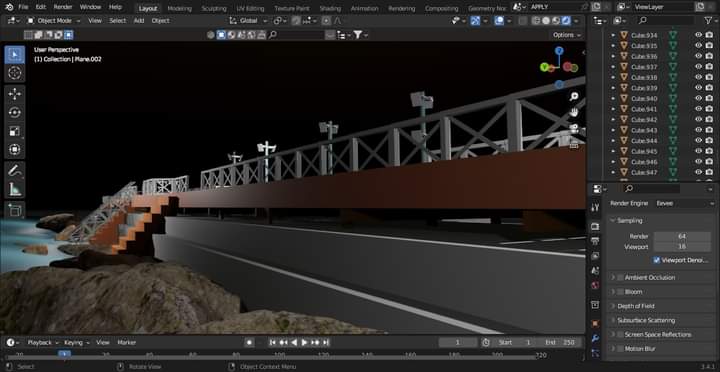The height and width of the screenshot is (372, 720).
Task: Click the timeline Marker menu
Action: 126,343
